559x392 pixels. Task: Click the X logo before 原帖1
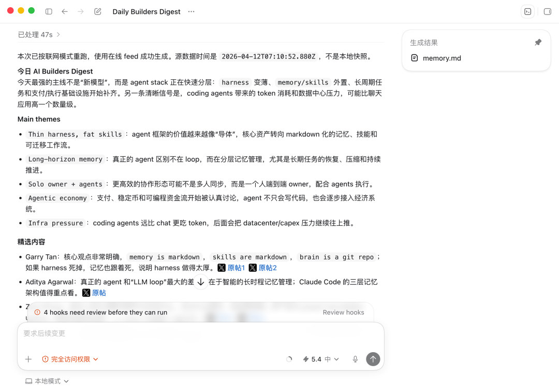(x=222, y=268)
